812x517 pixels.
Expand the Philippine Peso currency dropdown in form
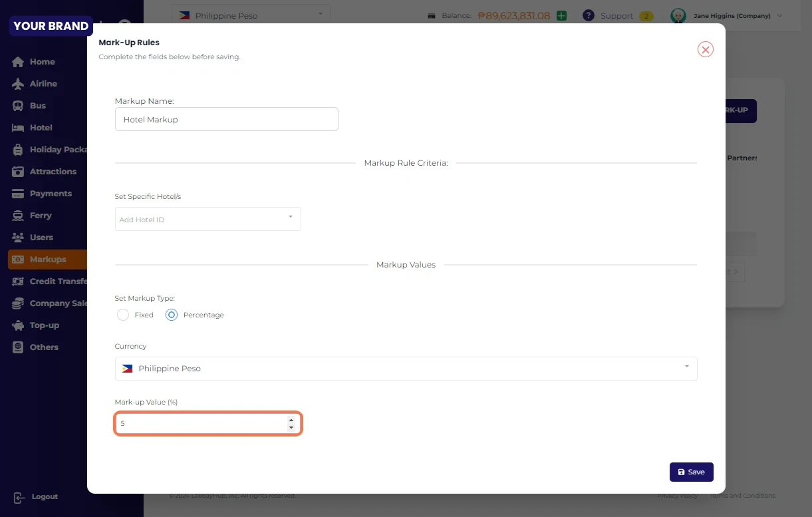click(x=406, y=369)
